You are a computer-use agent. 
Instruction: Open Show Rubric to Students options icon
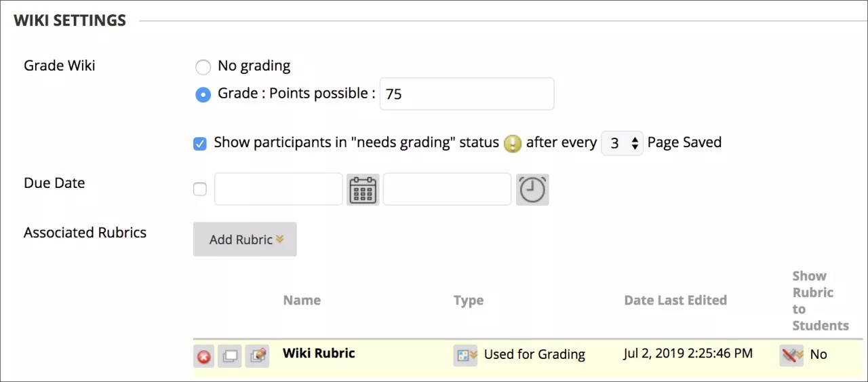coord(791,355)
